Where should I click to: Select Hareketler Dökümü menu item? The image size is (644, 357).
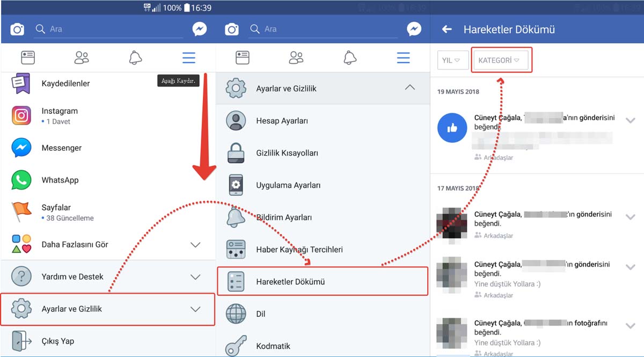[x=322, y=281]
